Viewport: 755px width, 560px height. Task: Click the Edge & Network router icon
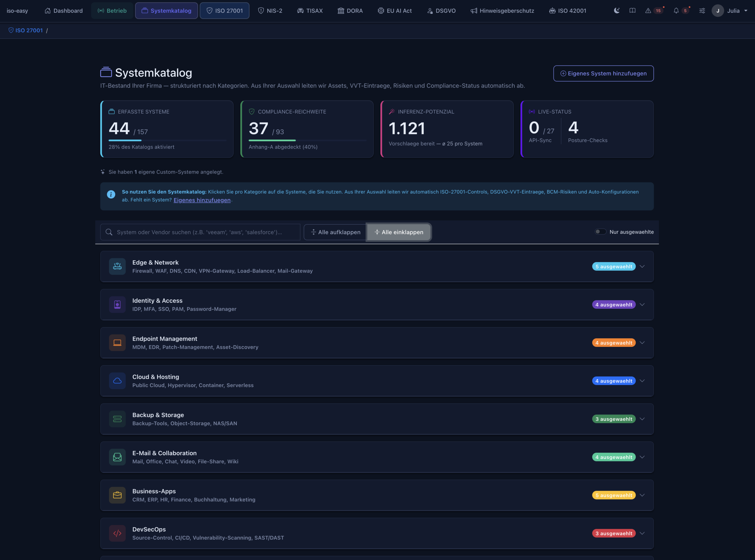117,266
